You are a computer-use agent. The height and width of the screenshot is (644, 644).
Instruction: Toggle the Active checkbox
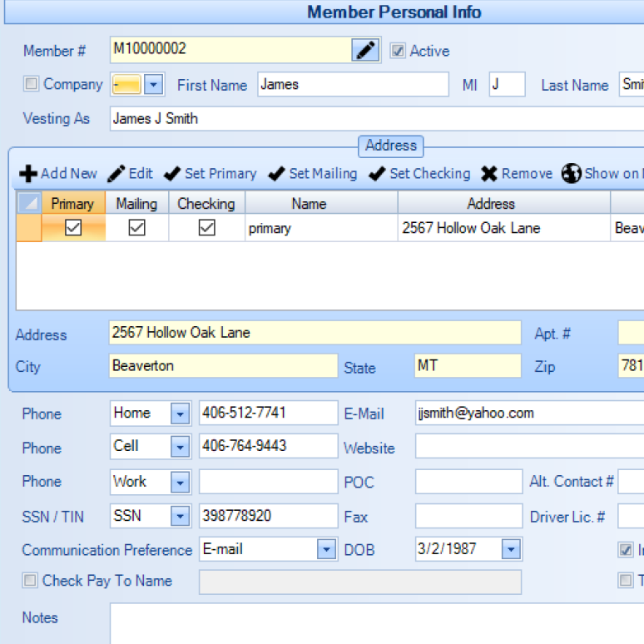tap(398, 51)
